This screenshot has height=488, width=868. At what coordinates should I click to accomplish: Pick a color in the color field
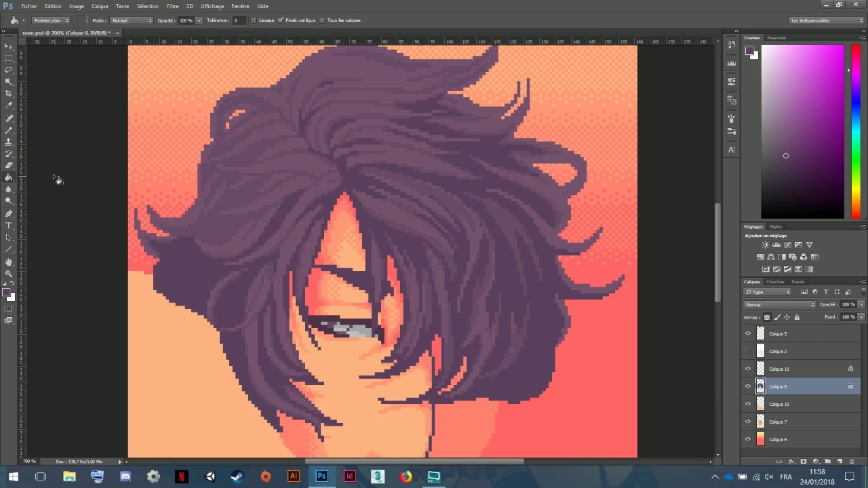click(x=802, y=131)
